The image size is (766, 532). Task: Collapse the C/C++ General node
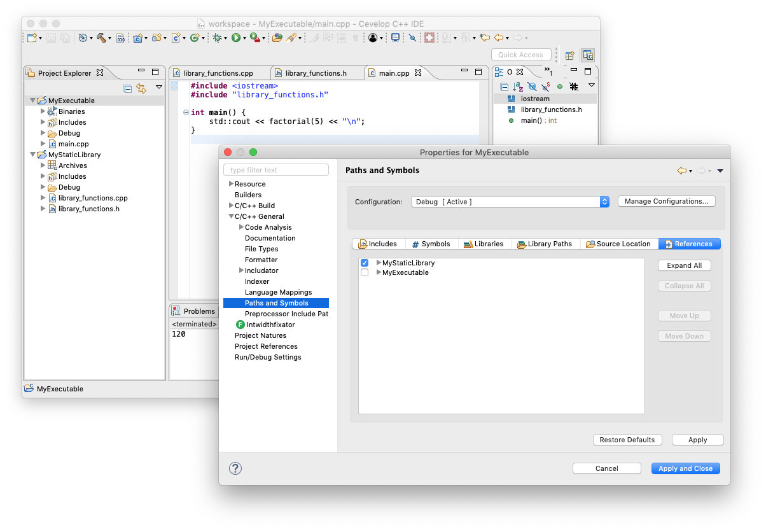pyautogui.click(x=232, y=216)
